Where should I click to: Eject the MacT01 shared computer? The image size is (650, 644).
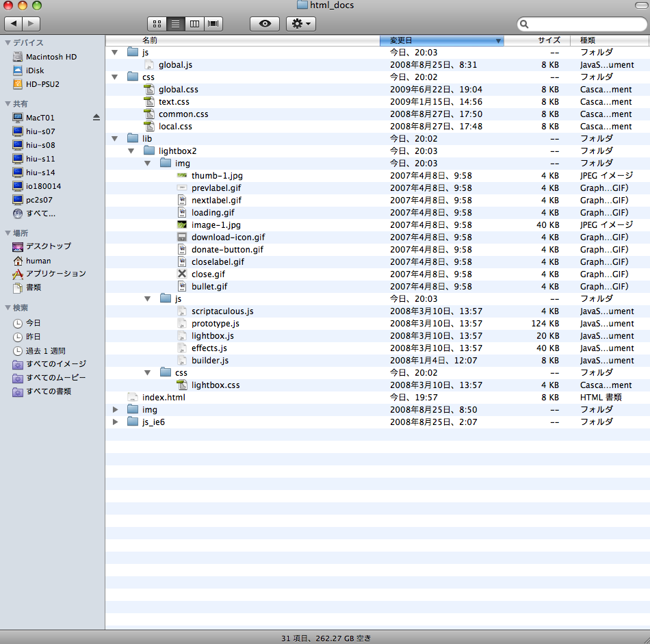coord(96,118)
